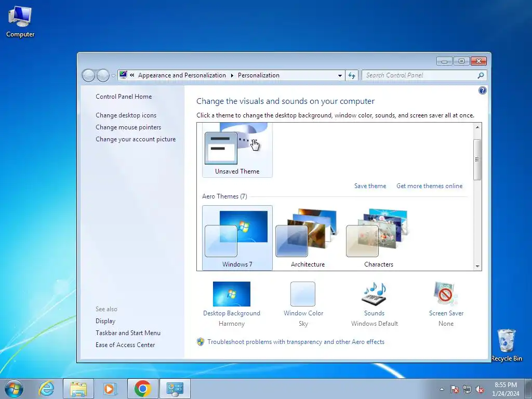The height and width of the screenshot is (399, 532).
Task: Open Windows Media Player from taskbar
Action: click(110, 389)
